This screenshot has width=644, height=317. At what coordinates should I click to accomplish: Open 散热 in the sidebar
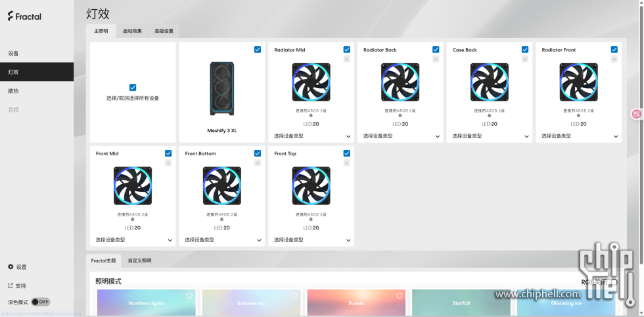(x=37, y=91)
